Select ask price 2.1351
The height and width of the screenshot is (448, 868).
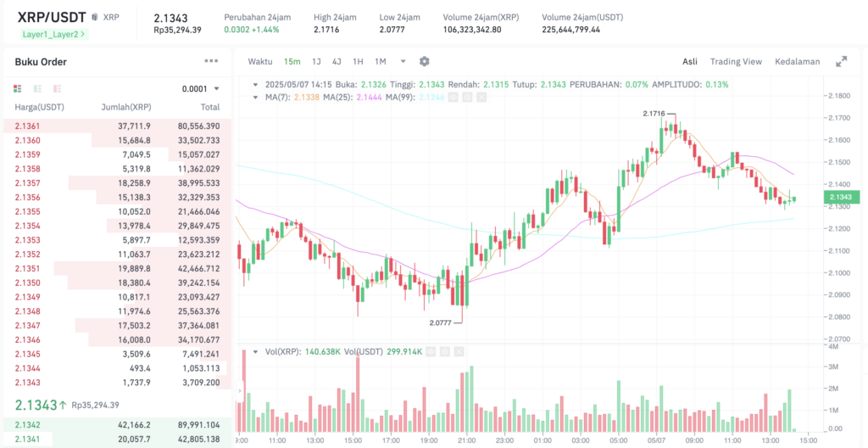pos(27,268)
